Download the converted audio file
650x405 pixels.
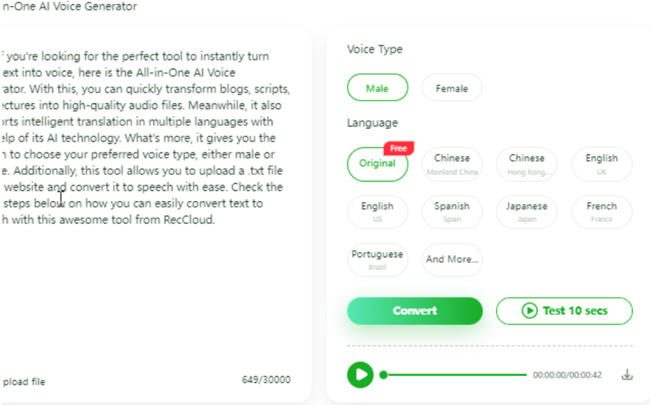click(x=627, y=375)
